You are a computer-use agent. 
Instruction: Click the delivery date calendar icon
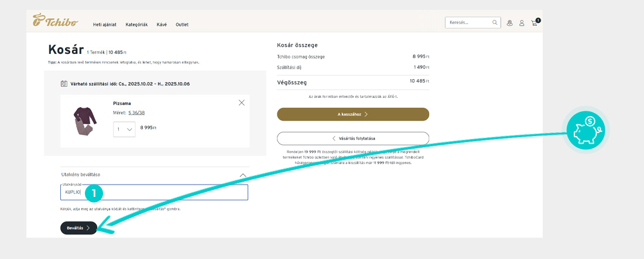pyautogui.click(x=64, y=84)
